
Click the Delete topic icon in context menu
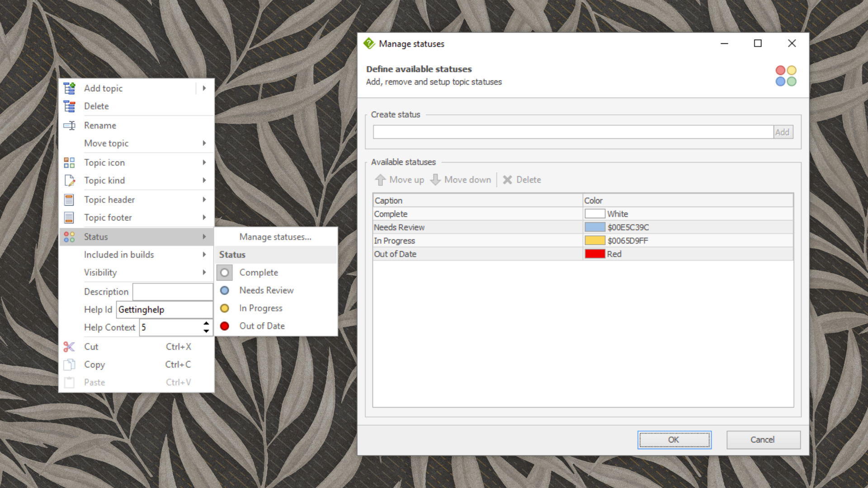click(x=69, y=106)
